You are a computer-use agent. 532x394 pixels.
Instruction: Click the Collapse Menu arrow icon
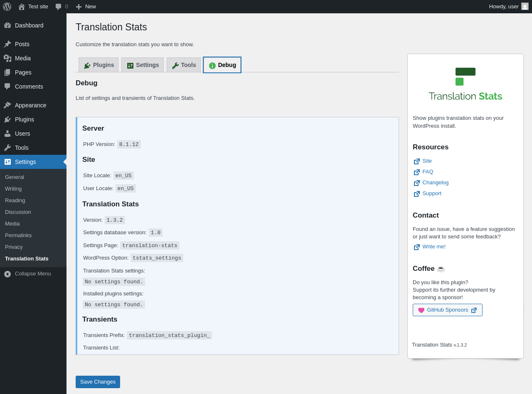pyautogui.click(x=7, y=274)
